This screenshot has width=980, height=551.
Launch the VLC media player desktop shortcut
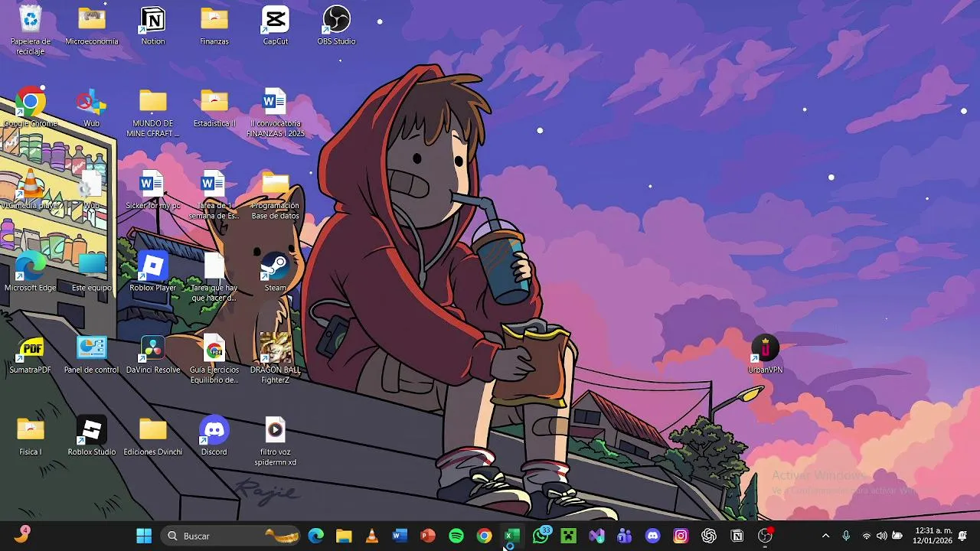(x=31, y=189)
